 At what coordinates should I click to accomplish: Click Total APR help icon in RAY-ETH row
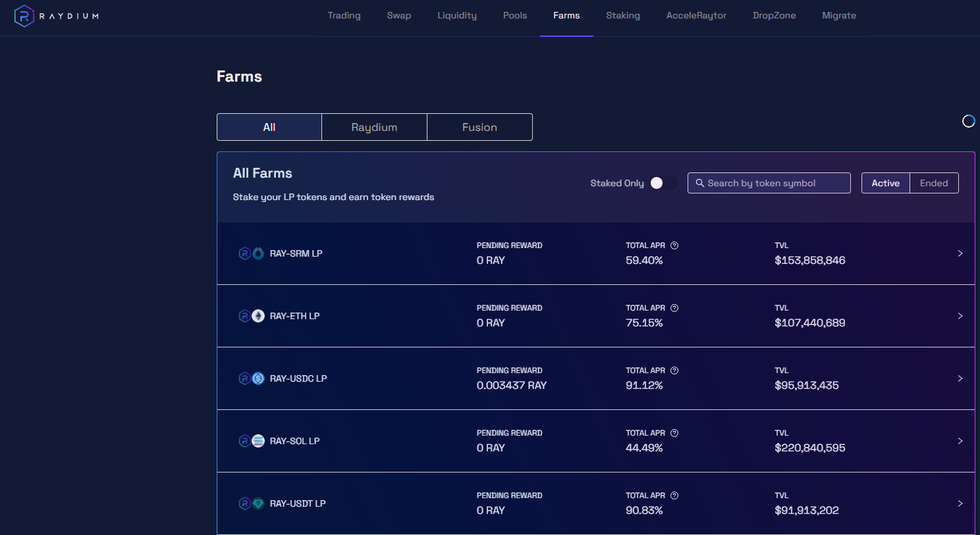pos(674,308)
